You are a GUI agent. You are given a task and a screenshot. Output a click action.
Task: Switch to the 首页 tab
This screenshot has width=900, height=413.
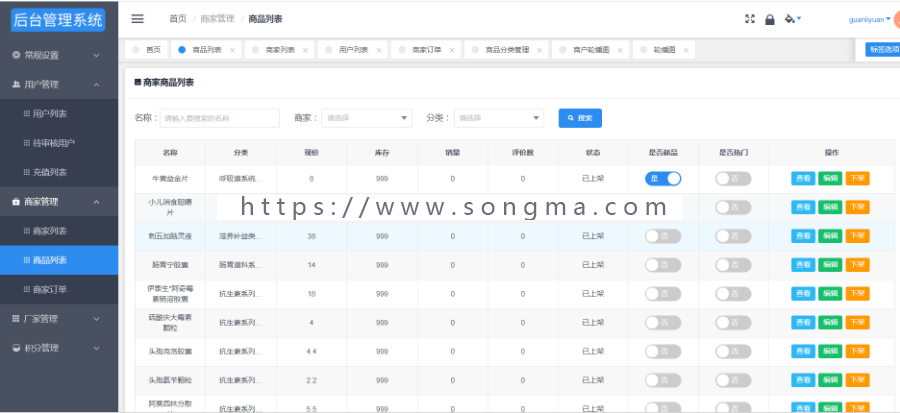[x=146, y=50]
